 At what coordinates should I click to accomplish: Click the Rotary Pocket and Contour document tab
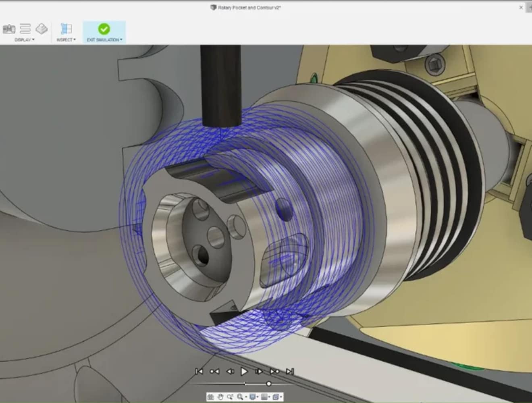coord(246,8)
